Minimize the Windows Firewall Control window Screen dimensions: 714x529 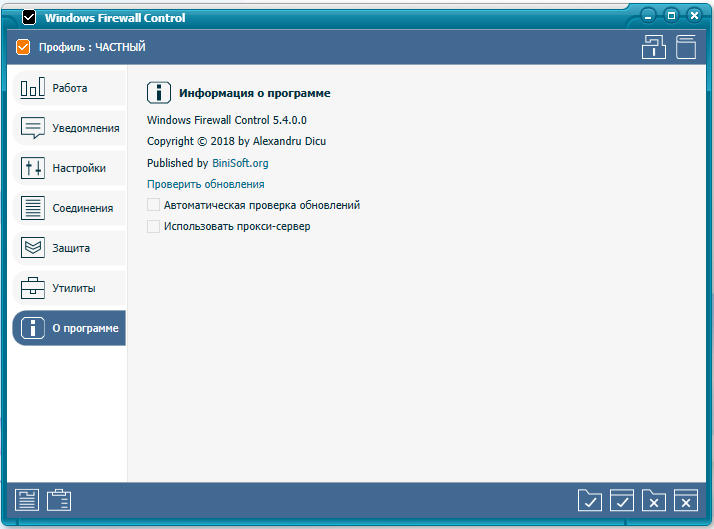648,16
